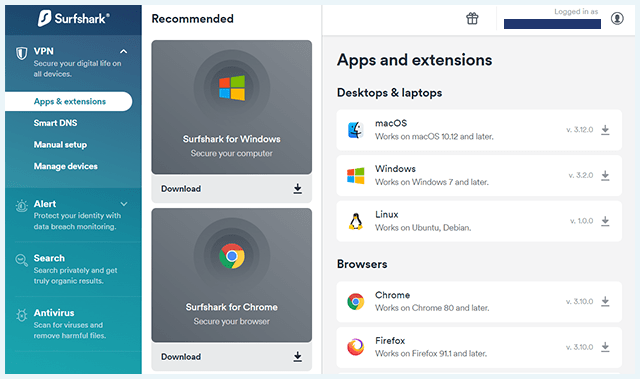This screenshot has width=640, height=379.
Task: Click version v. 3.12.0 text
Action: [x=580, y=130]
